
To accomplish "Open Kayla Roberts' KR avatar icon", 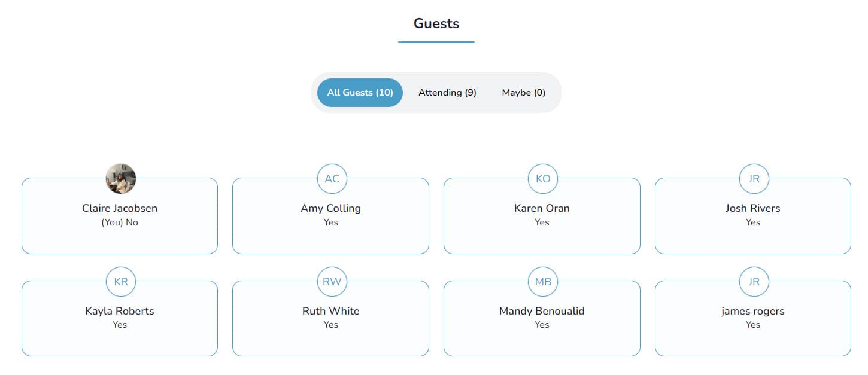I will point(120,281).
